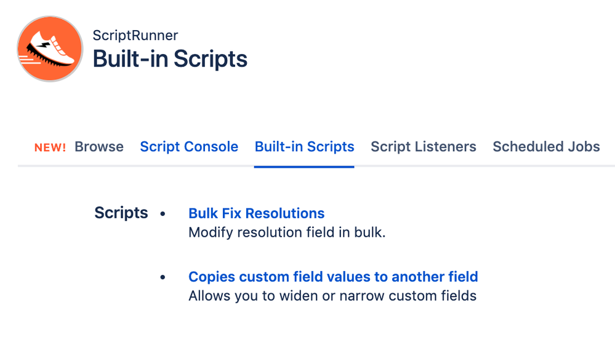Click the lightning bolt on the sneaker logo
615x364 pixels.
43,44
